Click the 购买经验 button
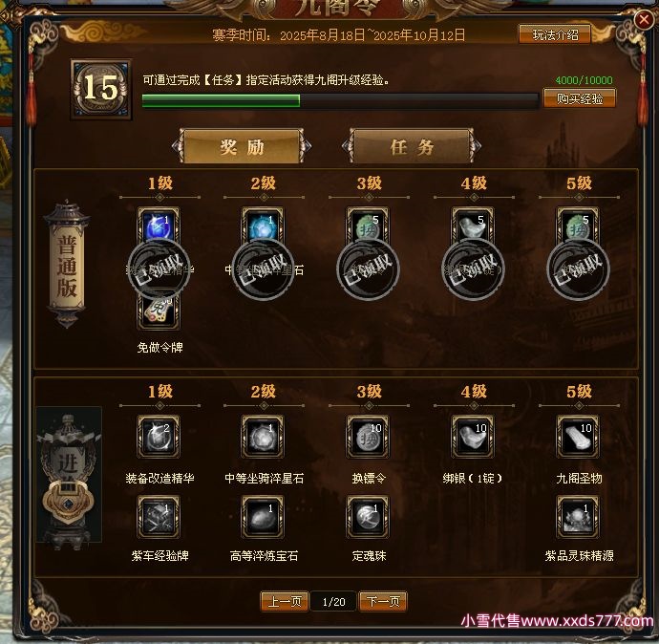Screen dimensions: 659x644 [580, 98]
